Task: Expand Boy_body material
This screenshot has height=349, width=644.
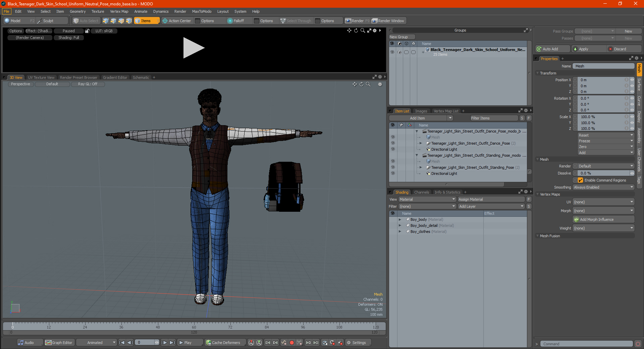Action: coord(400,219)
